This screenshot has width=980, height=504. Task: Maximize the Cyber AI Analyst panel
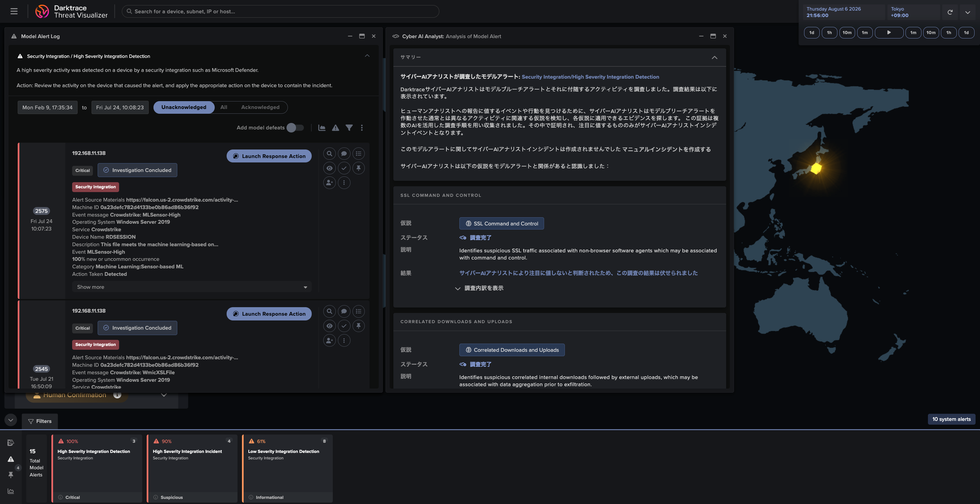click(x=713, y=36)
